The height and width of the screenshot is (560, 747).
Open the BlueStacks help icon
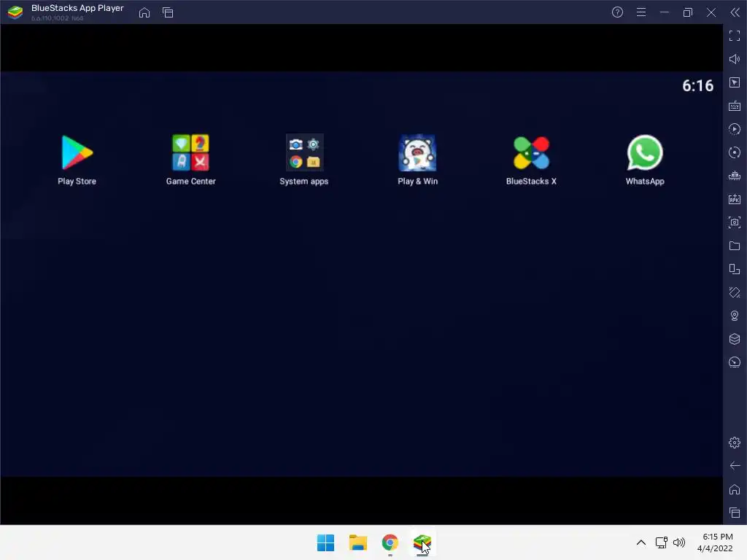tap(617, 12)
